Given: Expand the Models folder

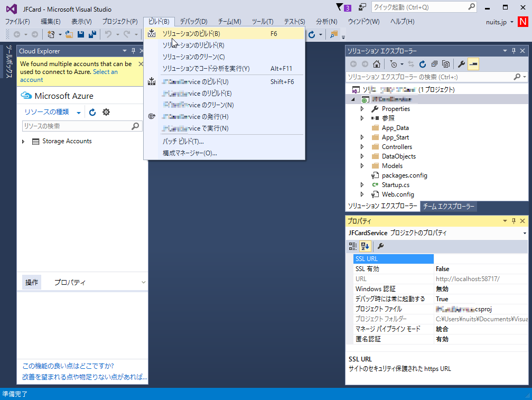Looking at the screenshot, I should [362, 166].
